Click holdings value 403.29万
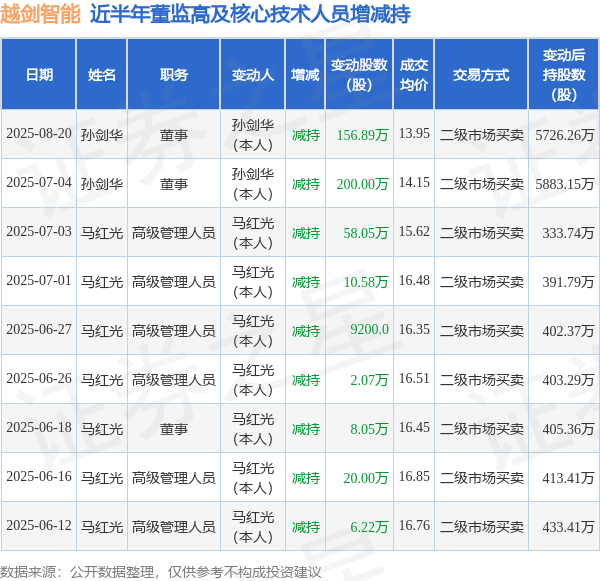 coord(568,380)
